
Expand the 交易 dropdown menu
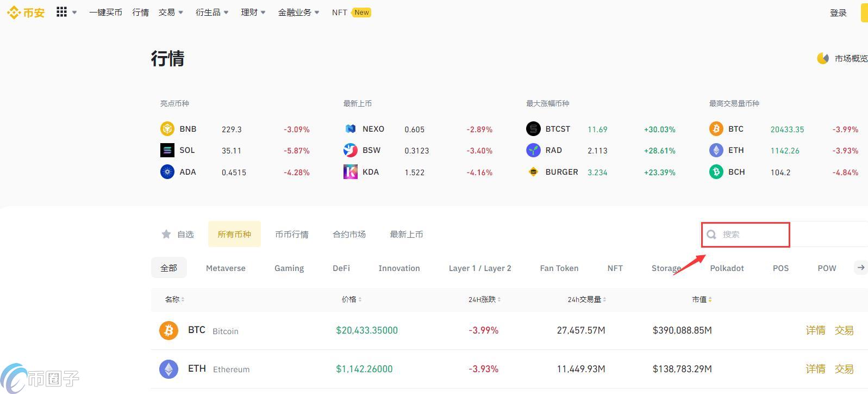coord(171,12)
